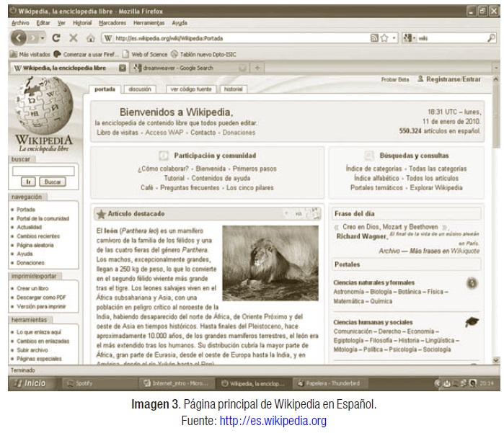
Task: Click the stop loading X icon
Action: point(74,38)
